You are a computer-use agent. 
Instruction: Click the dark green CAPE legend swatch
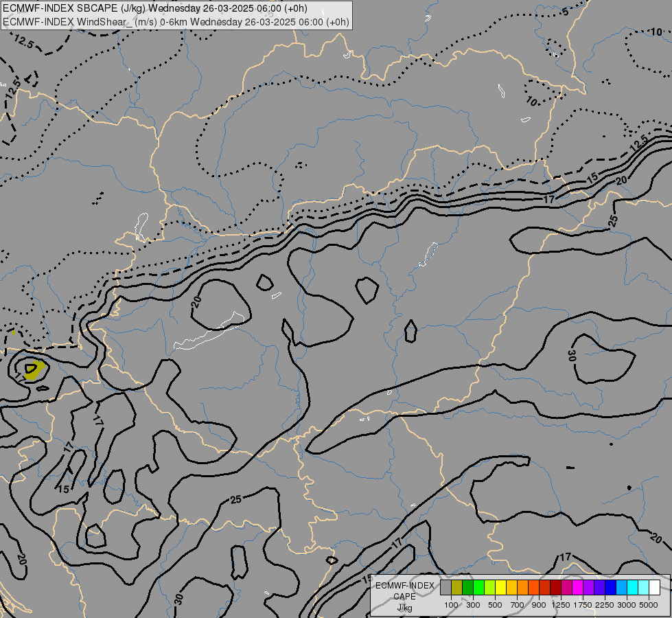click(x=467, y=588)
